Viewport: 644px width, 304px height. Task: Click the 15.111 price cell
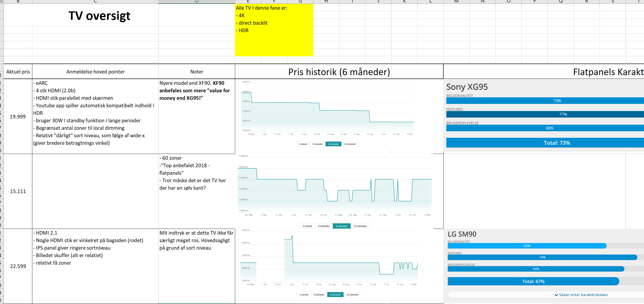(18, 191)
